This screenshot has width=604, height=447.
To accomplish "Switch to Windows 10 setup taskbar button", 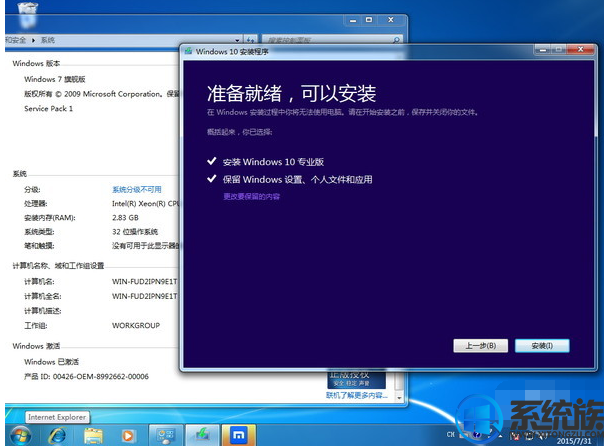I will coord(202,435).
